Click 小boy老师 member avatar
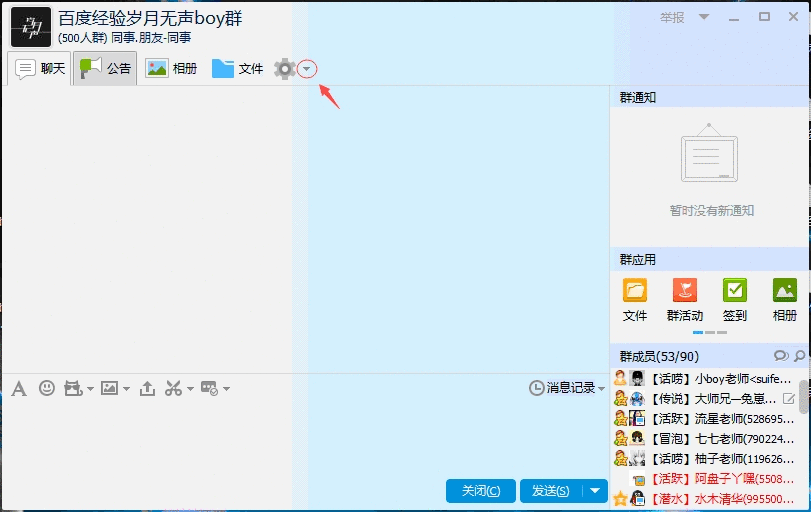This screenshot has width=811, height=512. pos(637,379)
